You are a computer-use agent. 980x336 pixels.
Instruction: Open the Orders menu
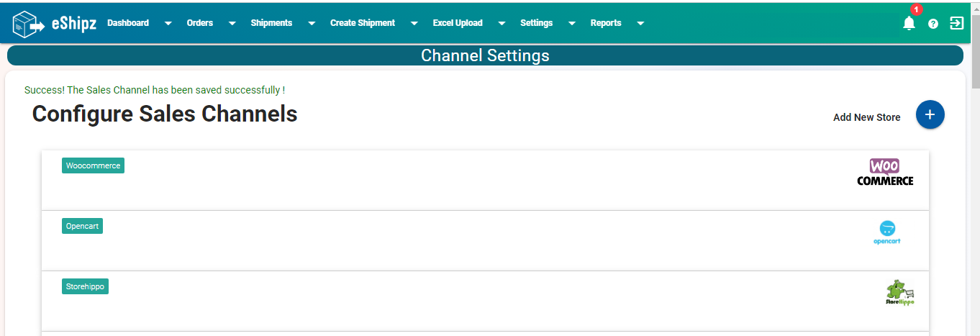(x=200, y=23)
